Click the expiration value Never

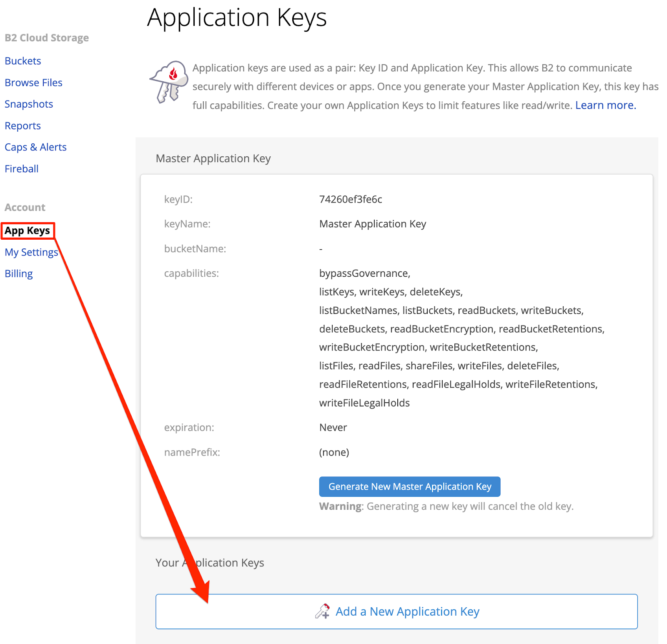pyautogui.click(x=333, y=428)
